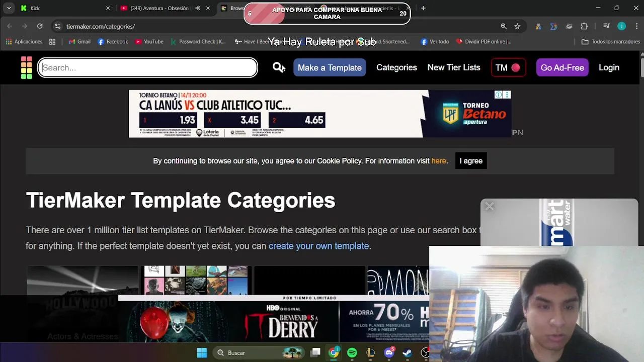The width and height of the screenshot is (644, 362).
Task: Open the Betano Lanús vs Club Atletico ad
Action: pos(319,114)
